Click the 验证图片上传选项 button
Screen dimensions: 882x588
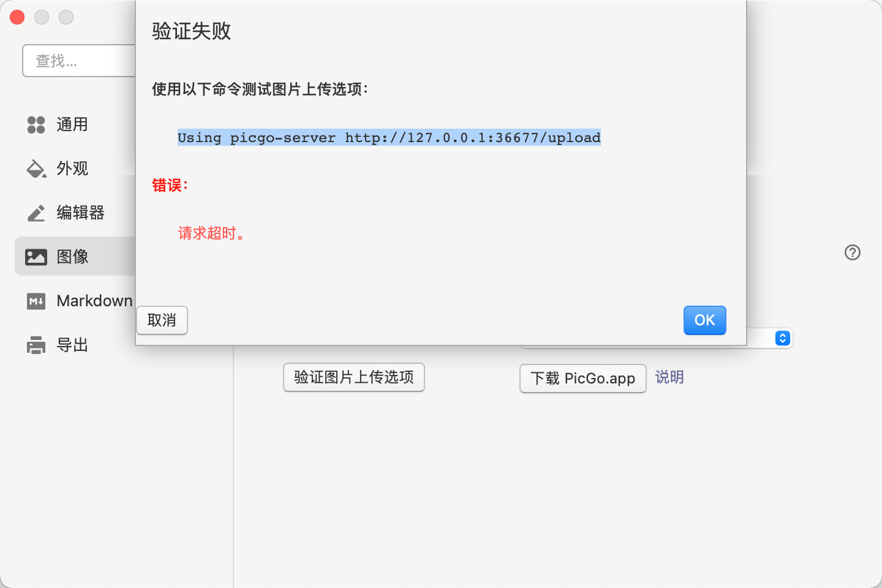pyautogui.click(x=354, y=377)
